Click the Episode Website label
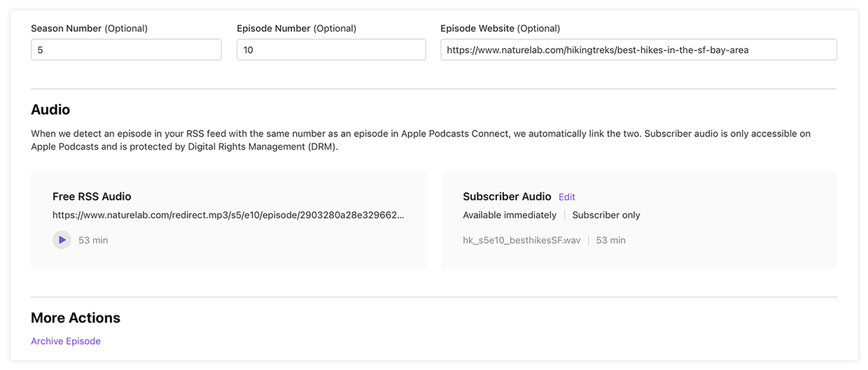 500,29
